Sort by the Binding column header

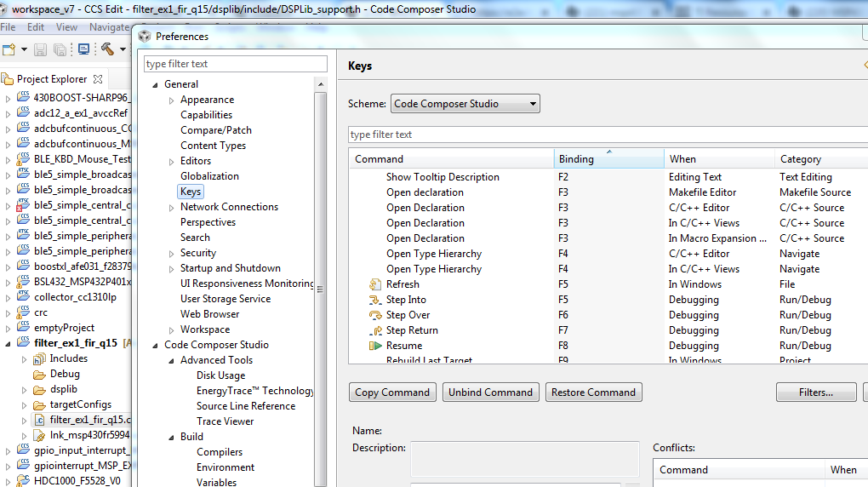pos(609,159)
